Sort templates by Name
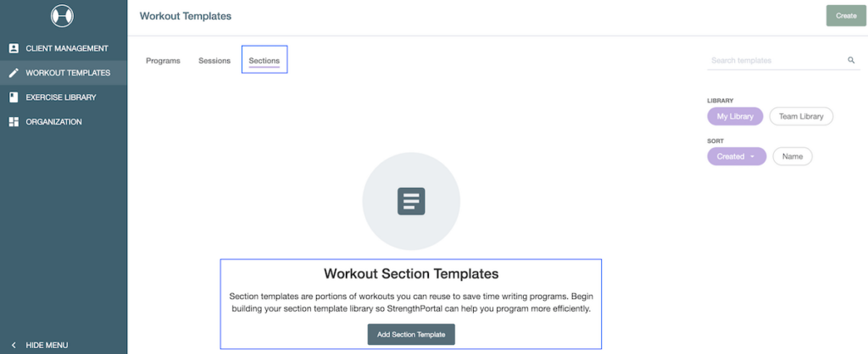The width and height of the screenshot is (868, 354). [x=792, y=157]
